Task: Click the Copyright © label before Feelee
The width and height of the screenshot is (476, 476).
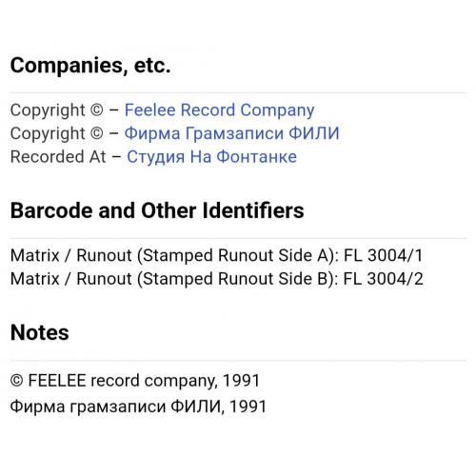Action: (x=57, y=110)
